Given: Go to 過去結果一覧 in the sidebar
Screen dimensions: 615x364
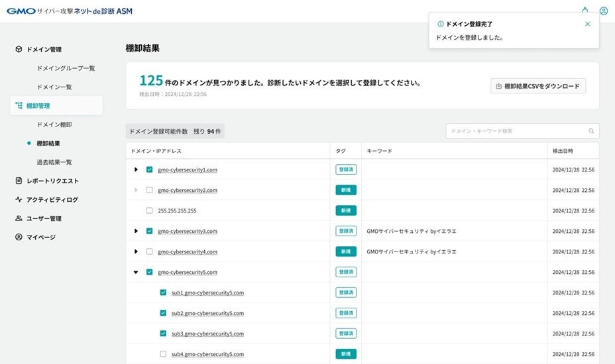Looking at the screenshot, I should [54, 162].
